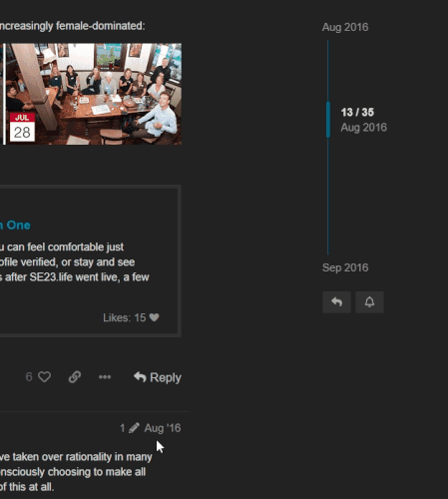Image resolution: width=448 pixels, height=499 pixels.
Task: Click the 13 / 35 post counter
Action: click(x=357, y=112)
